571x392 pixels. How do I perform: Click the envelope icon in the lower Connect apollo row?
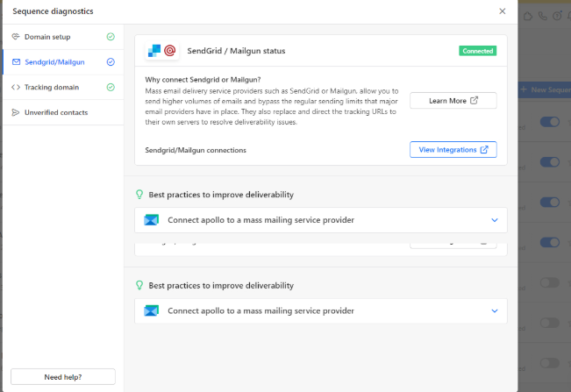pos(151,310)
